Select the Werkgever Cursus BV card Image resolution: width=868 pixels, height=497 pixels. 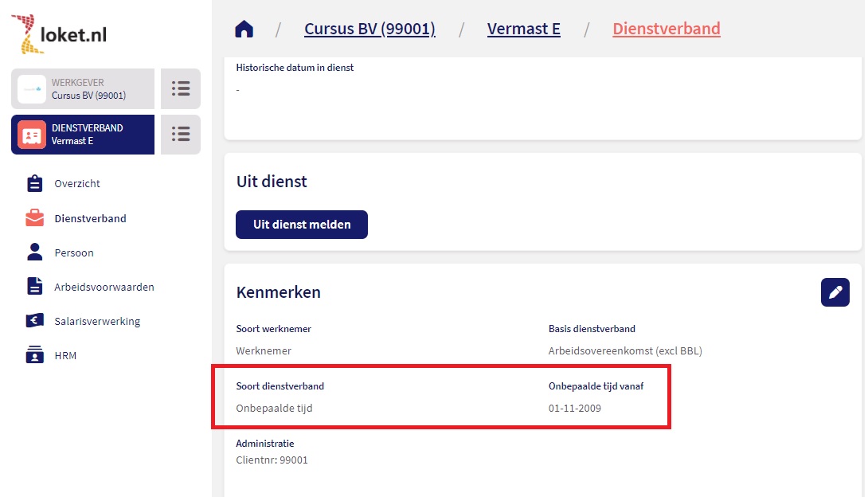tap(83, 88)
